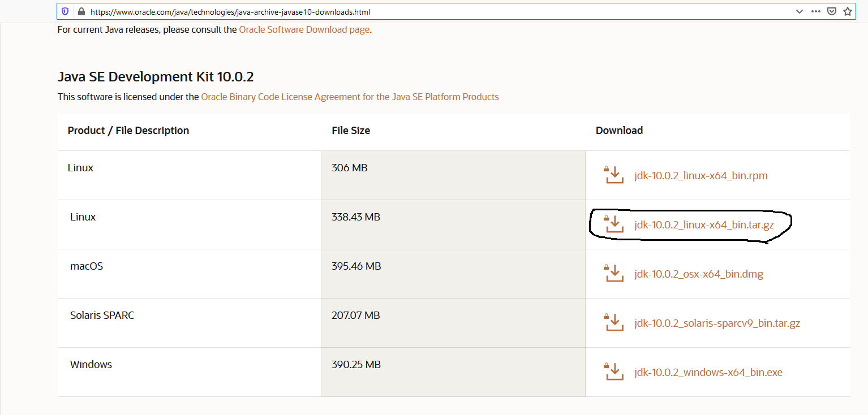Open the page actions three-dots menu

point(815,11)
